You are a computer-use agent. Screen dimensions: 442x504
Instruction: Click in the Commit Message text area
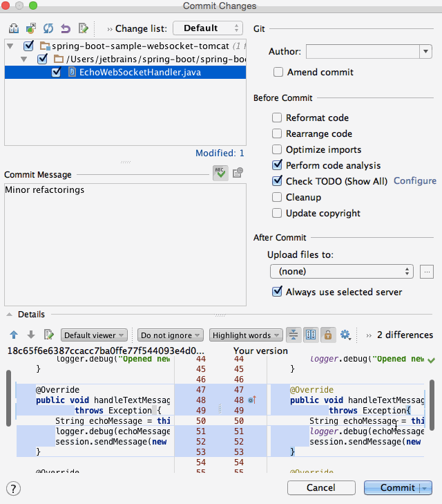125,245
